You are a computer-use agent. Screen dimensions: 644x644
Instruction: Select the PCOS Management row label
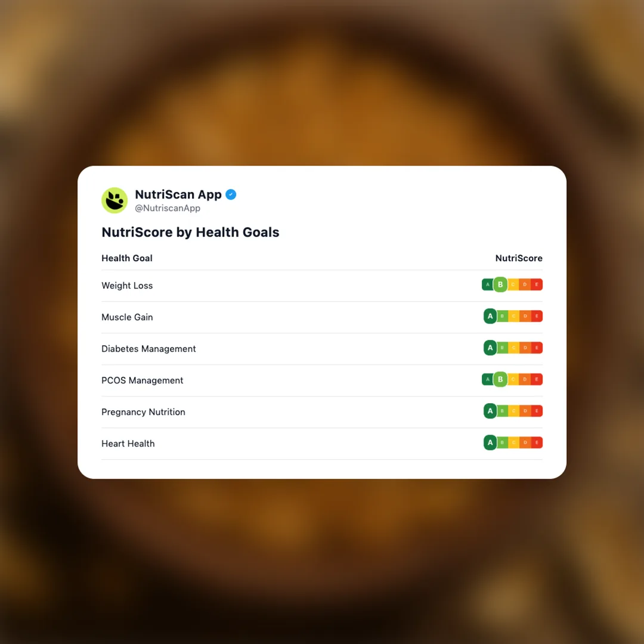143,380
